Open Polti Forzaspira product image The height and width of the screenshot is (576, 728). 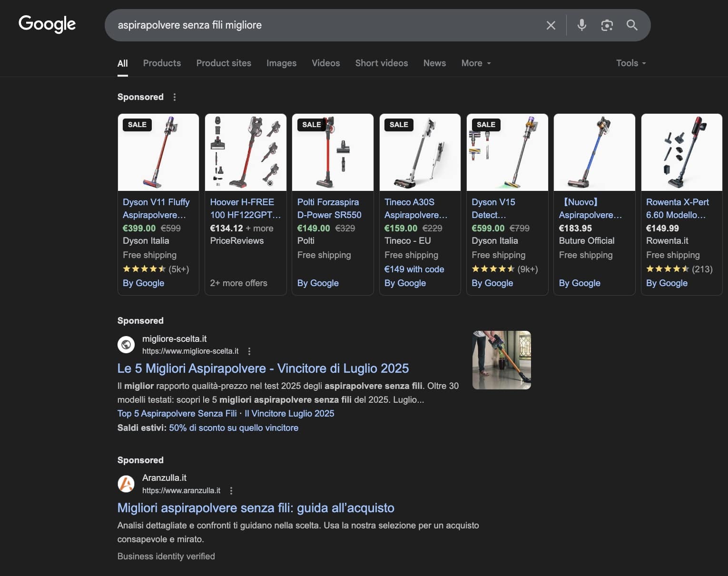[333, 152]
